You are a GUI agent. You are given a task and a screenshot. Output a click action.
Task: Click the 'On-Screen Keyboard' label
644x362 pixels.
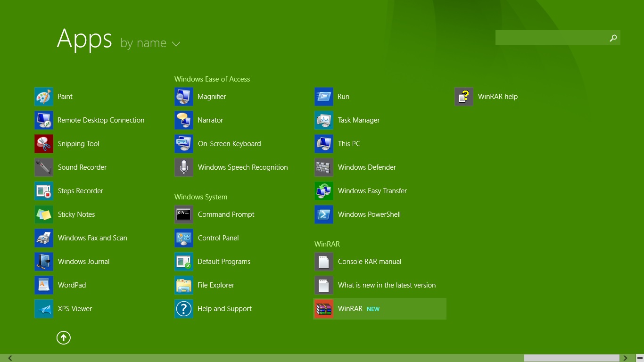point(229,144)
